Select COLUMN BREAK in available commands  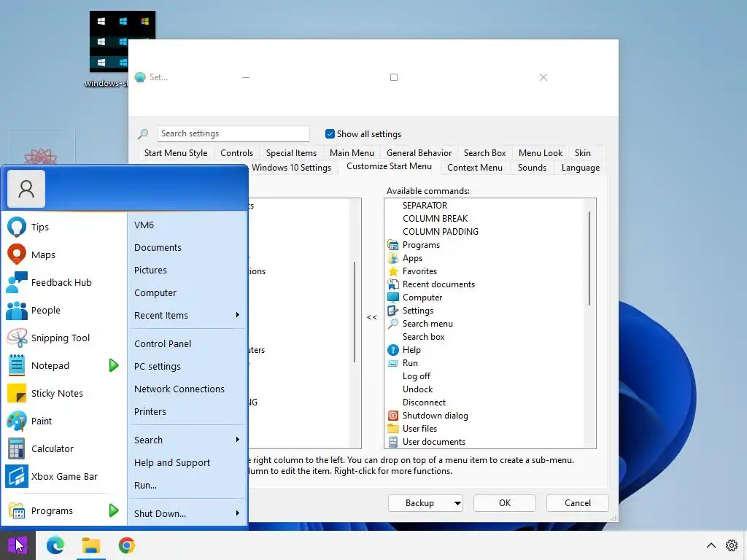coord(435,219)
